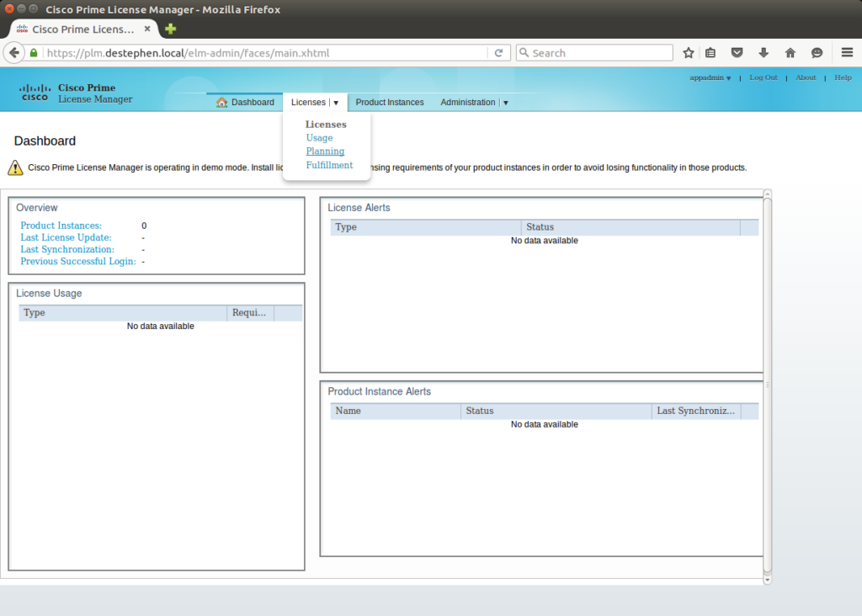Click the Product Instances: overview link

(61, 226)
